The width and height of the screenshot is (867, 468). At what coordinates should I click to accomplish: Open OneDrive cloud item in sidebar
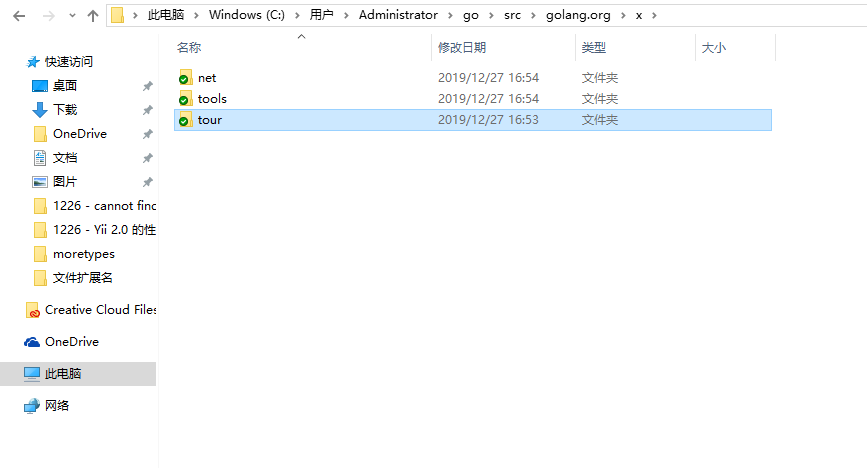[x=72, y=342]
